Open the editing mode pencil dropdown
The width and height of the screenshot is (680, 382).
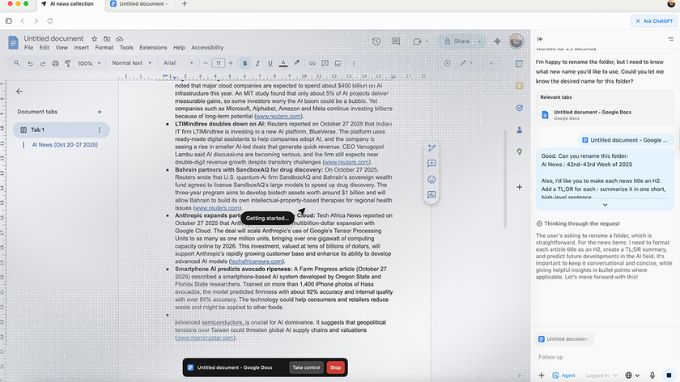(x=466, y=63)
